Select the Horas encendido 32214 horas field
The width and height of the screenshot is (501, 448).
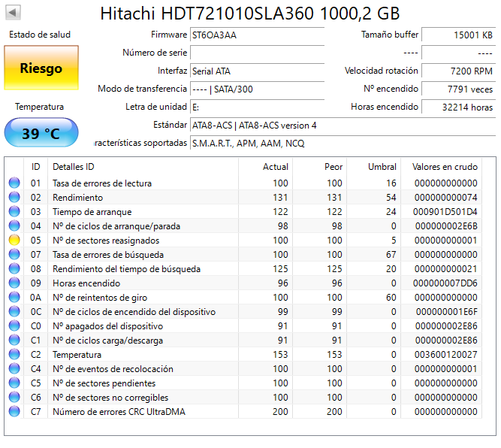click(x=458, y=107)
